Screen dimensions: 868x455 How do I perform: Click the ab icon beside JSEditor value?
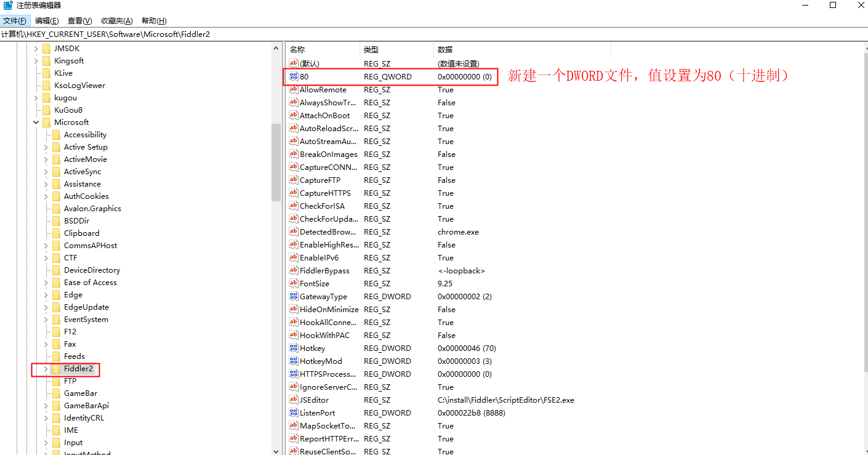coord(294,400)
